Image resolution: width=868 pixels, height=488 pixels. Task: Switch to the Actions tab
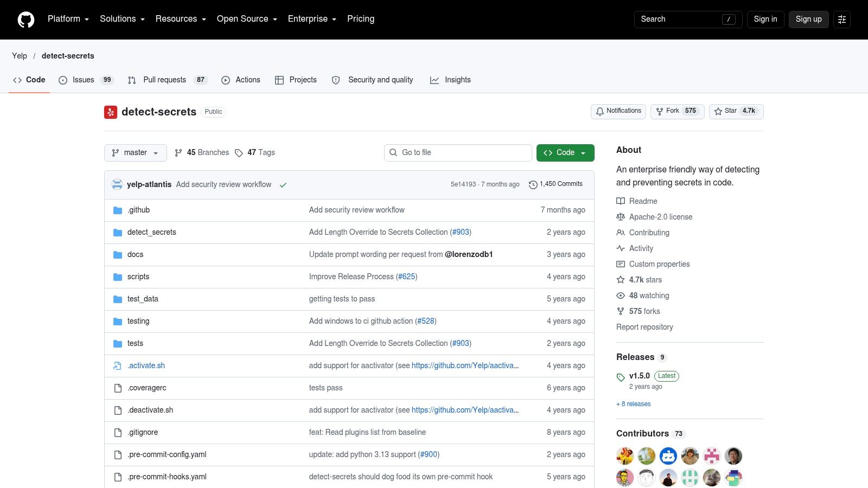[241, 80]
